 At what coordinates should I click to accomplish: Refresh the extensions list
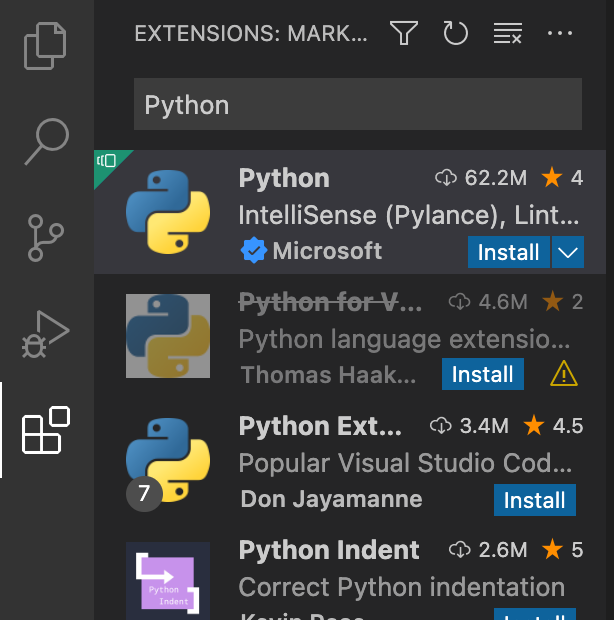click(x=456, y=34)
